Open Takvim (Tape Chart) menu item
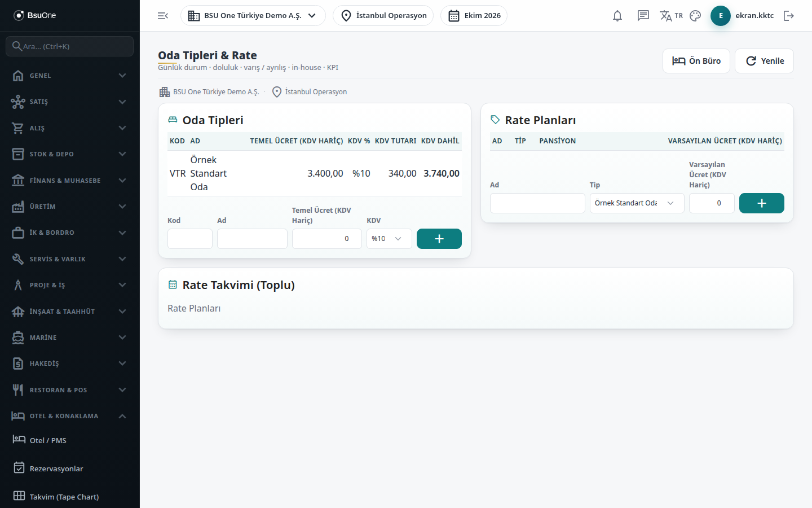The image size is (812, 508). [x=70, y=497]
